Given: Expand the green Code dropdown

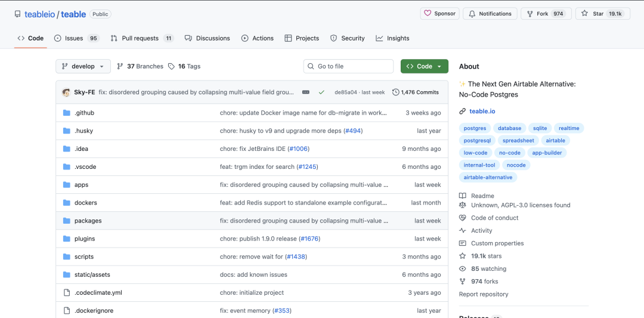Looking at the screenshot, I should 425,66.
